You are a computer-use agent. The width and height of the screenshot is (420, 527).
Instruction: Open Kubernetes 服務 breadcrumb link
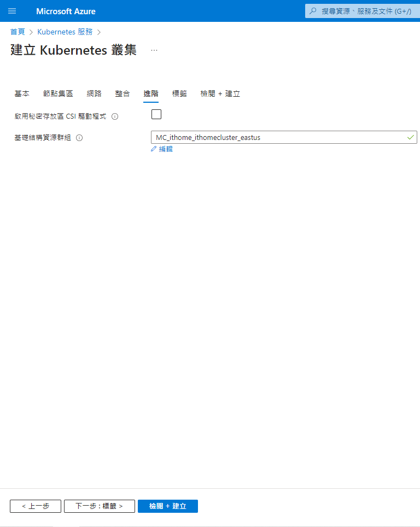coord(65,32)
